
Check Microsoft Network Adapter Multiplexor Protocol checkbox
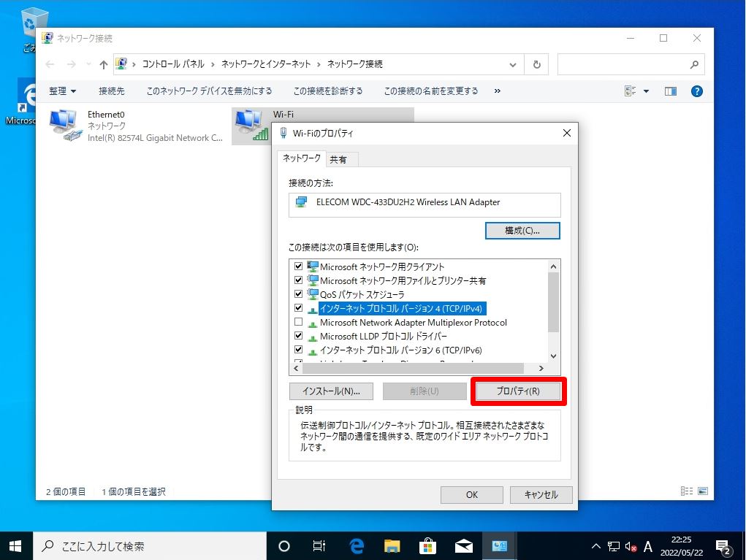[x=298, y=322]
